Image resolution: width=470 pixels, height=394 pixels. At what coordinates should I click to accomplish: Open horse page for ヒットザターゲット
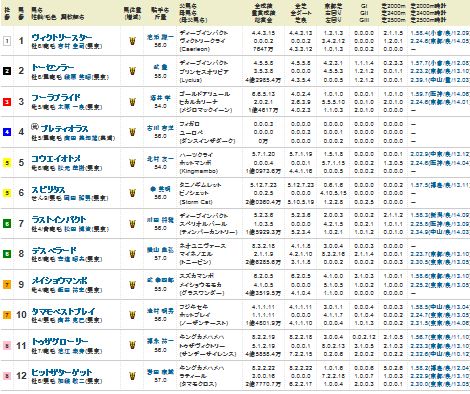click(x=62, y=372)
